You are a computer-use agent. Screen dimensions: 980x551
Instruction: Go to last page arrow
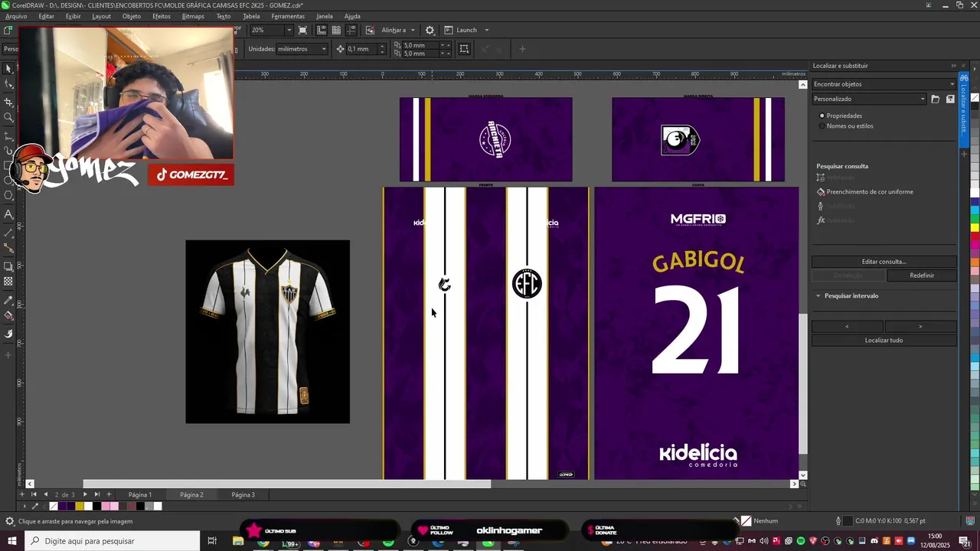(96, 494)
